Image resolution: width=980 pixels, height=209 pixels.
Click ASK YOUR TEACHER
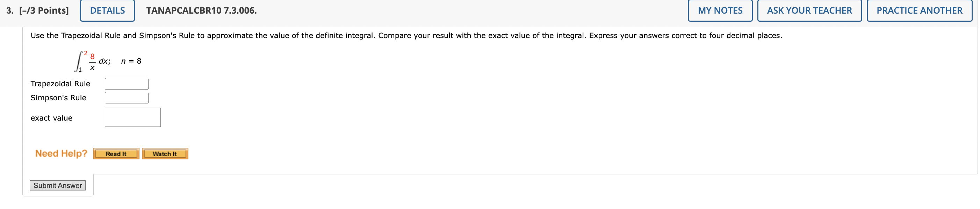pyautogui.click(x=810, y=10)
